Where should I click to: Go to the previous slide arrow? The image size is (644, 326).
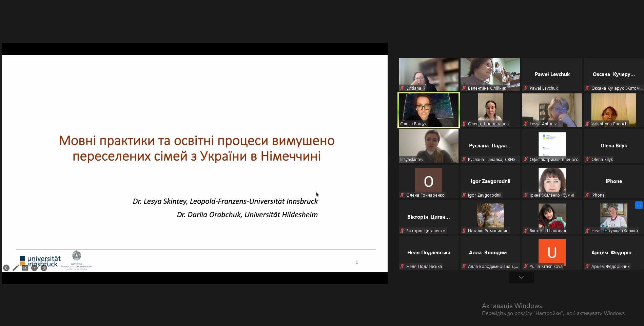pos(6,268)
